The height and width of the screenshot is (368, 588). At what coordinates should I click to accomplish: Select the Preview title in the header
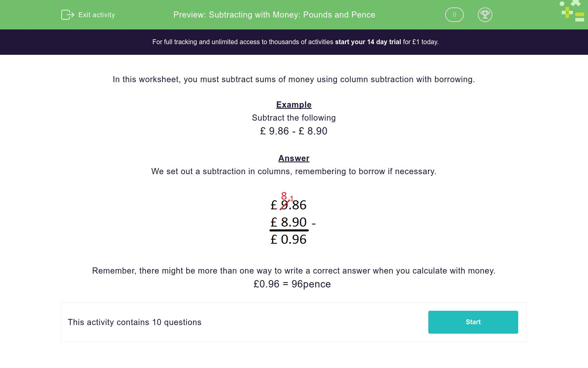coord(274,15)
